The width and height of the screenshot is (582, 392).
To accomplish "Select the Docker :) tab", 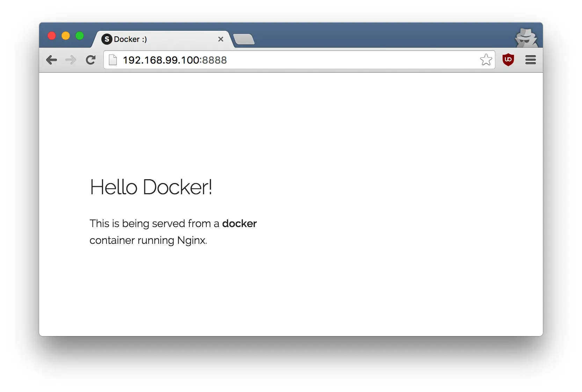I will point(162,39).
